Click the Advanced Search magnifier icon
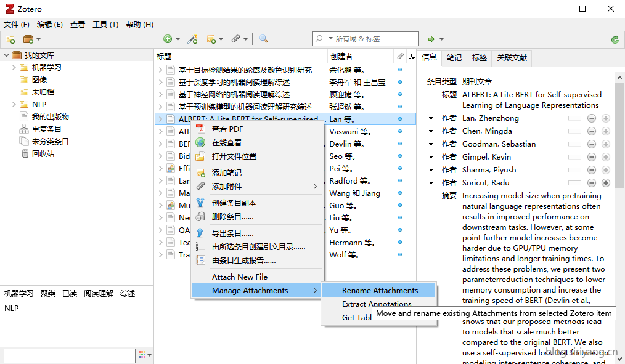 coord(263,39)
